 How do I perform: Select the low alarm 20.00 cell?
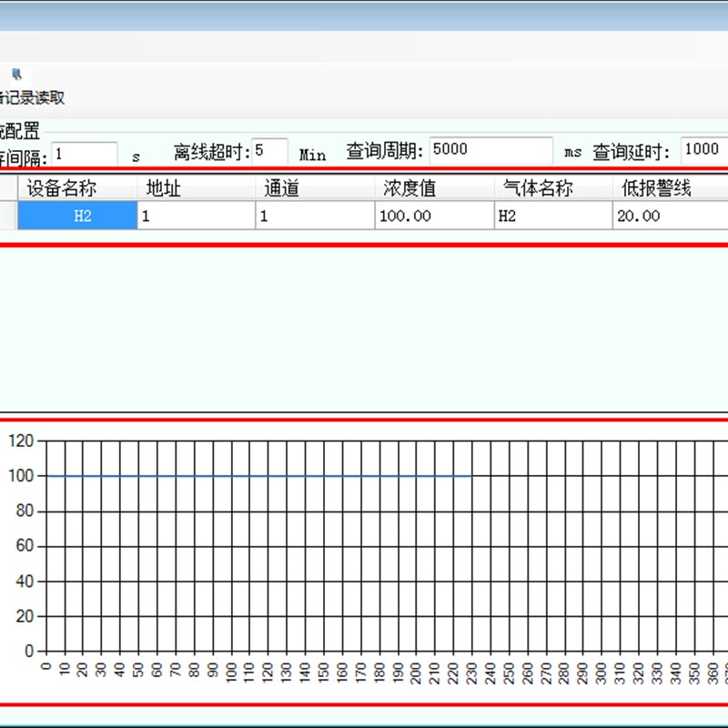click(671, 216)
